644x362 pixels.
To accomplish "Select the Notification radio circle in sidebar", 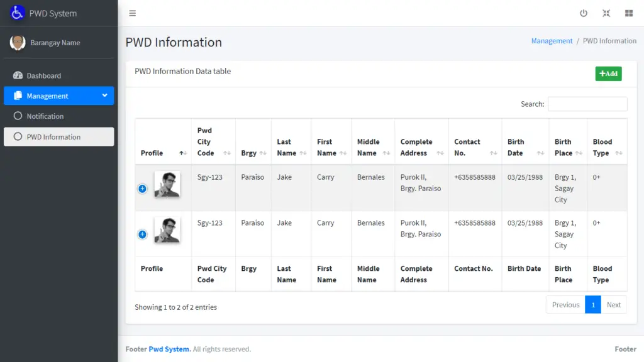I will coord(18,116).
